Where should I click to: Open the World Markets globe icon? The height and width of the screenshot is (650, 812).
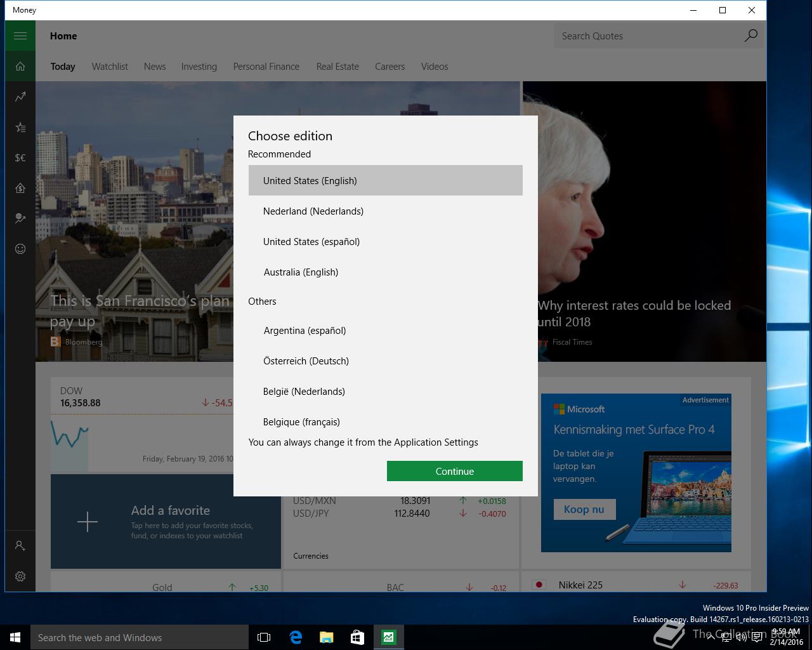20,218
